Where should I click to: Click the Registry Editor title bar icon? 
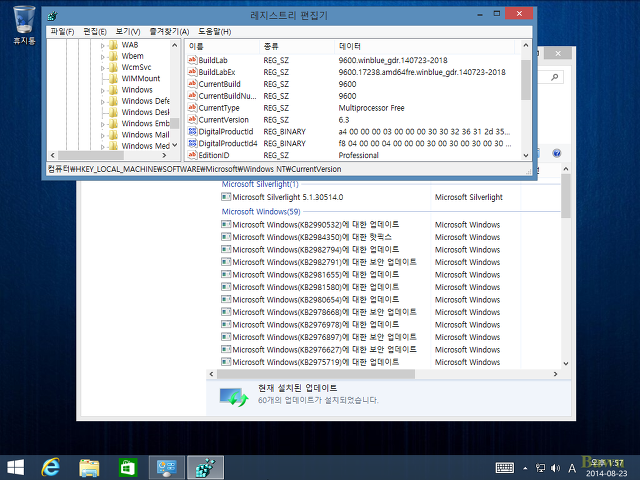pyautogui.click(x=52, y=16)
